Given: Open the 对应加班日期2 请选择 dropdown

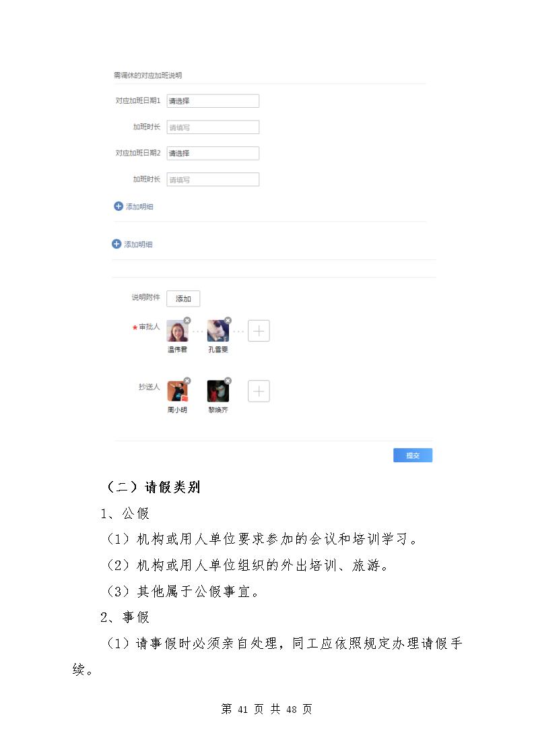Looking at the screenshot, I should (x=213, y=154).
